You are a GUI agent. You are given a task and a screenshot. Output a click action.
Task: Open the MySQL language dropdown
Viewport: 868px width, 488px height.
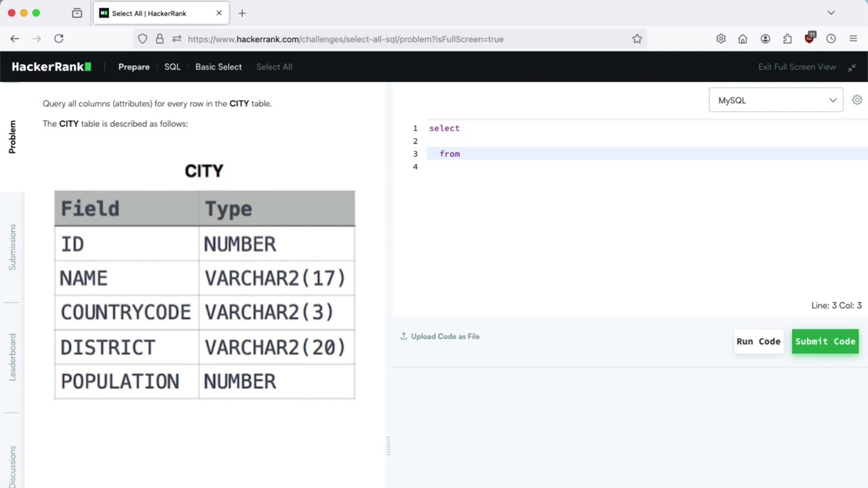tap(776, 100)
